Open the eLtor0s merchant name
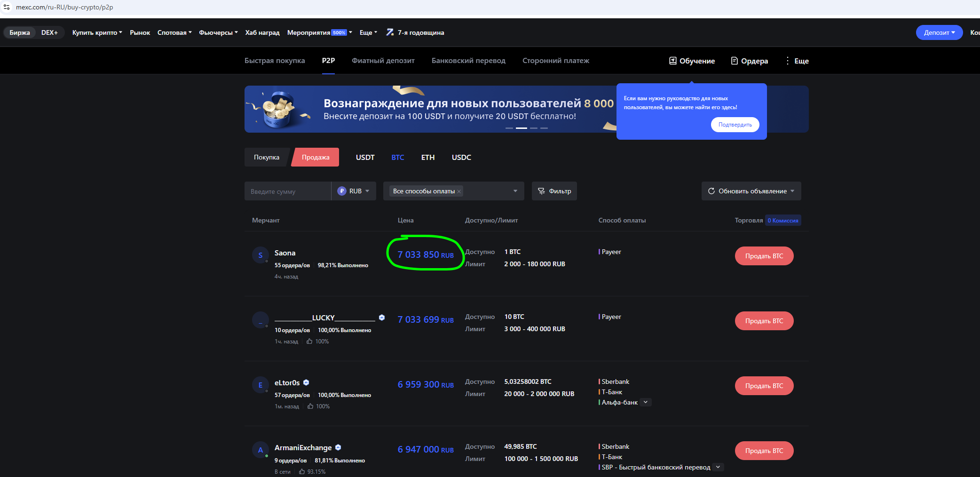 [287, 383]
